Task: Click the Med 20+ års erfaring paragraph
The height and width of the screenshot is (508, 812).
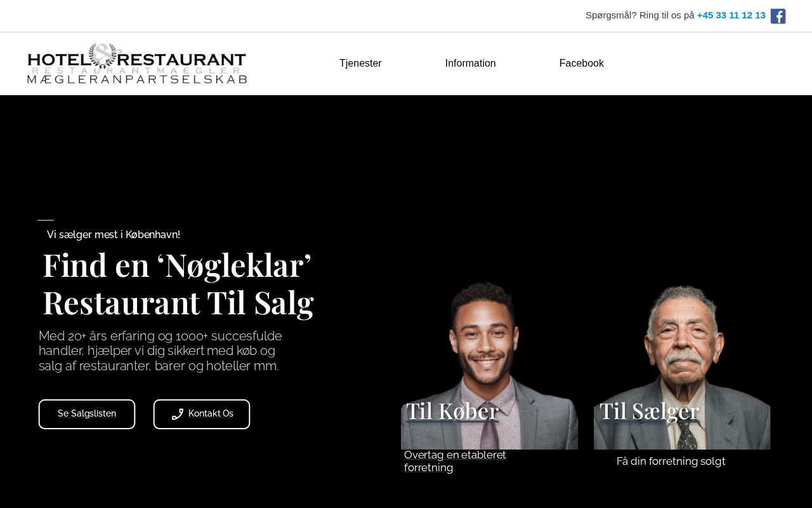Action: pos(160,351)
